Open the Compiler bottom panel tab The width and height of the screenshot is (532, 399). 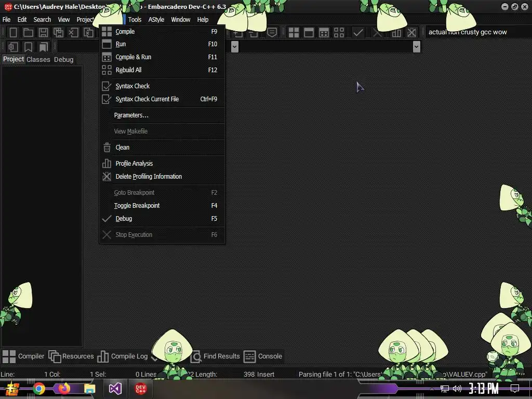23,356
